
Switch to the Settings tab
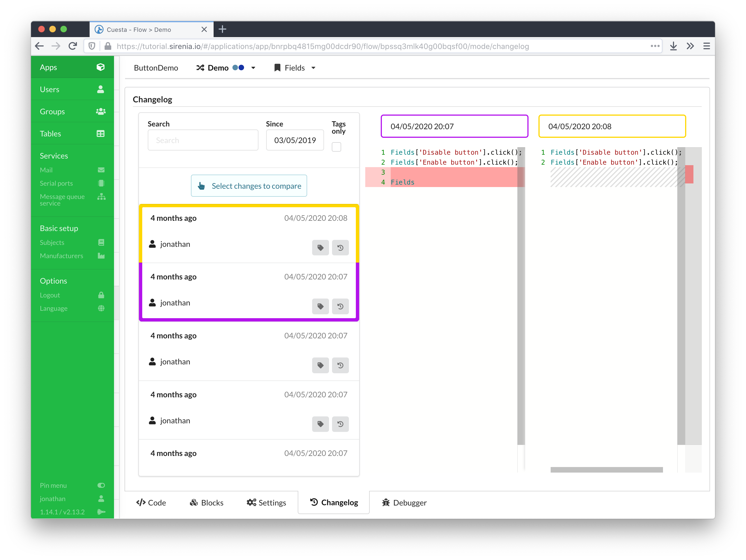266,503
